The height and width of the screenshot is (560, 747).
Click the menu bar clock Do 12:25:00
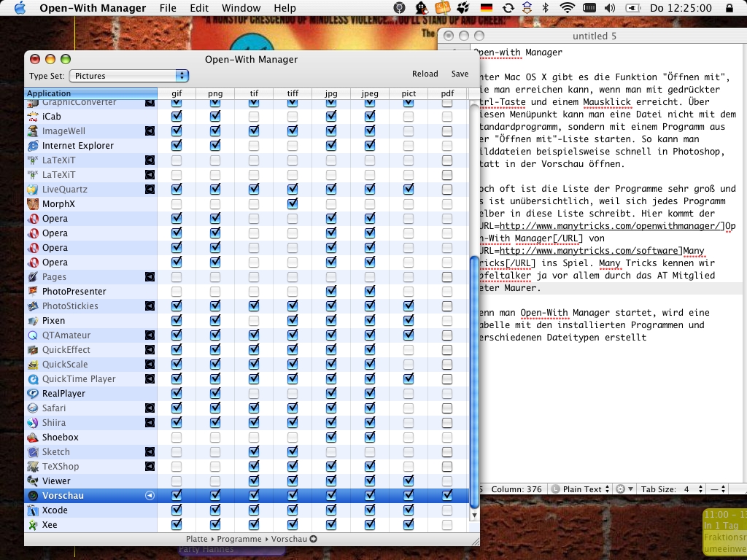point(681,8)
